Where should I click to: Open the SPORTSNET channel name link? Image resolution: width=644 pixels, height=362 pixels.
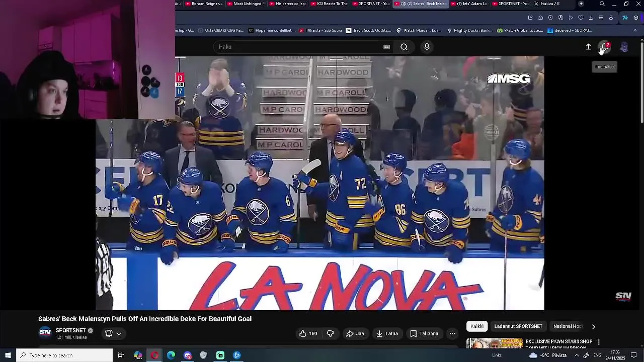(70, 330)
